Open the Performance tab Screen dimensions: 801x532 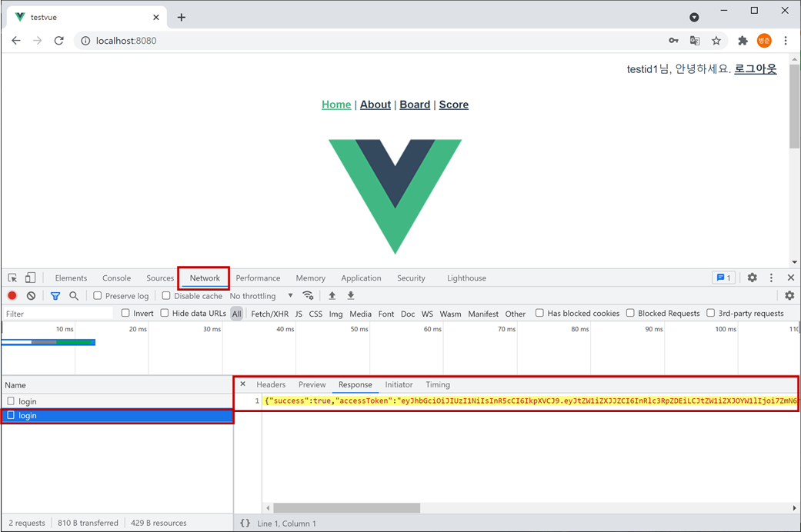tap(258, 278)
